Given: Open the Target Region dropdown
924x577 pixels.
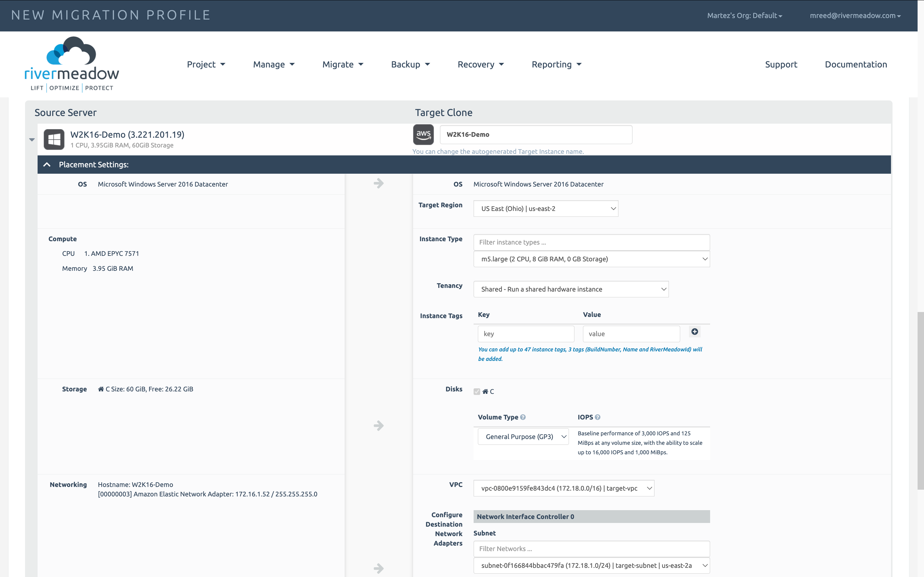Looking at the screenshot, I should coord(545,209).
